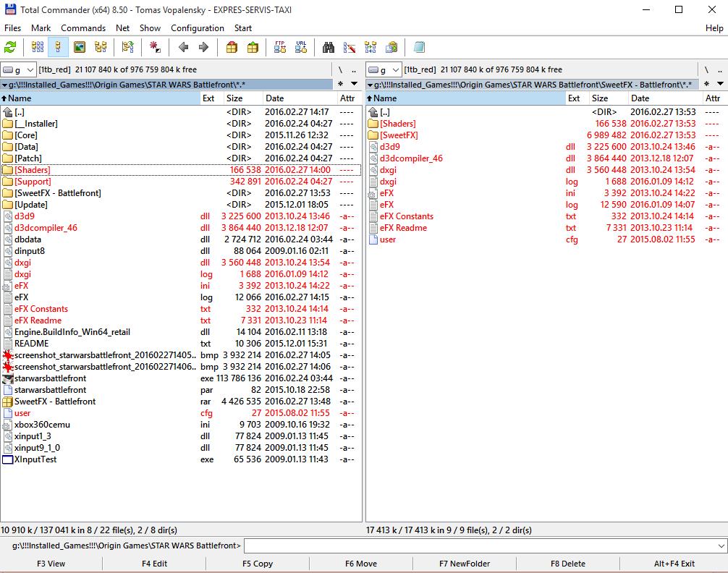This screenshot has width=728, height=573.
Task: Select starwarsbattlefront exe file in left panel
Action: pyautogui.click(x=181, y=378)
